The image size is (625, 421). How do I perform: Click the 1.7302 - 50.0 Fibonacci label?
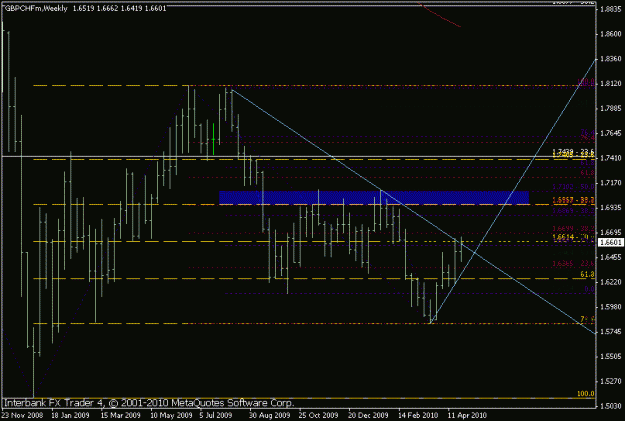(x=573, y=187)
